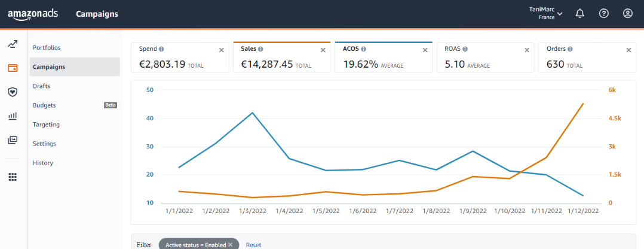Image resolution: width=644 pixels, height=249 pixels.
Task: Remove the Sales metric card
Action: click(323, 50)
